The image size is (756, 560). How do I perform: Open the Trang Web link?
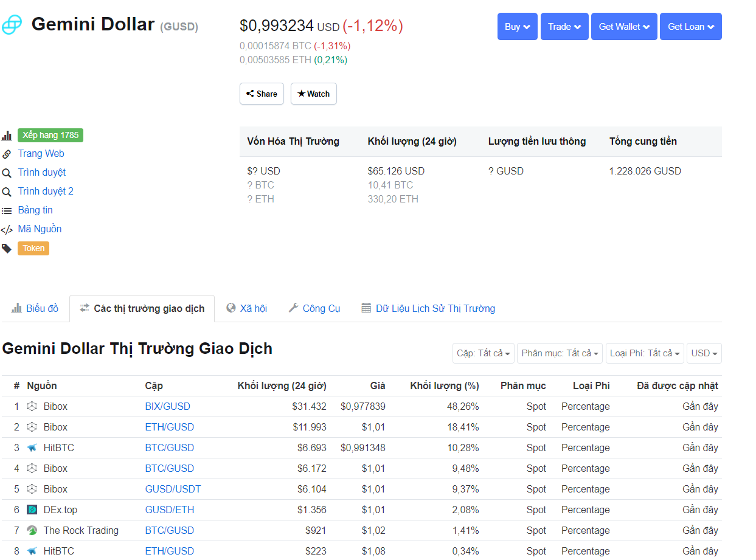pyautogui.click(x=41, y=154)
